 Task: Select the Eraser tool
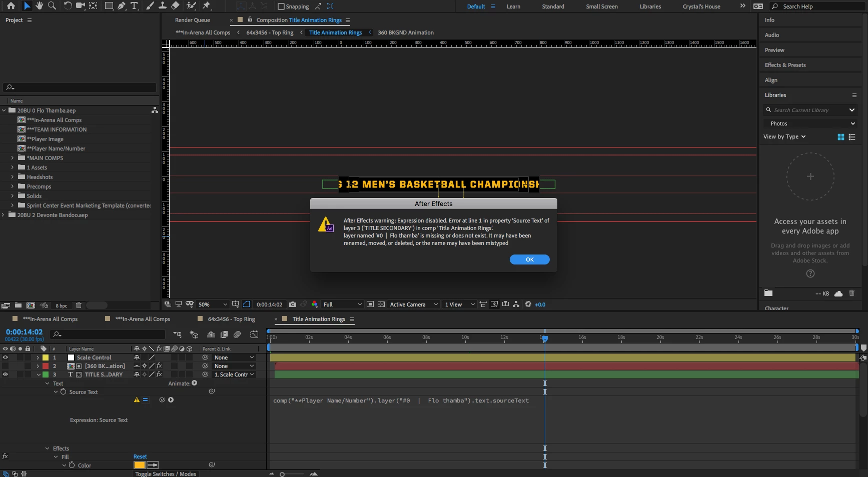(x=175, y=6)
